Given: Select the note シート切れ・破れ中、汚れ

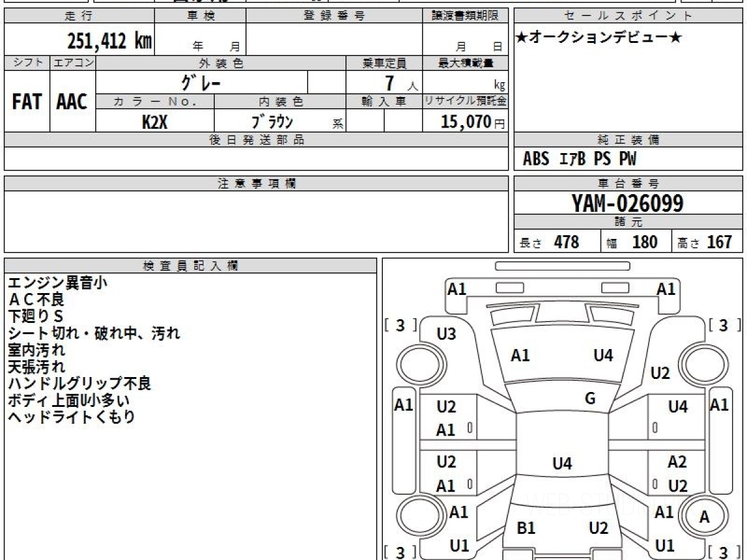Looking at the screenshot, I should pyautogui.click(x=94, y=333).
